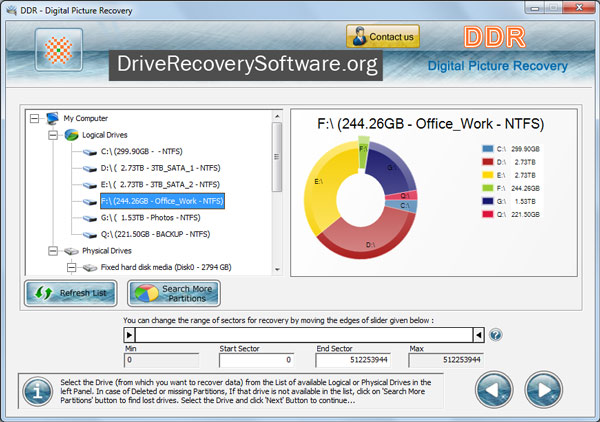
Task: Click the yellow E:\ pie chart segment
Action: coord(323,184)
